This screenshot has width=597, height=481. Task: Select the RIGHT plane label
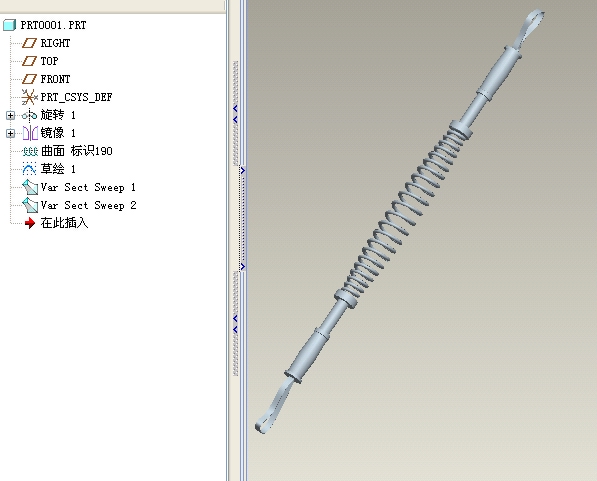point(56,43)
